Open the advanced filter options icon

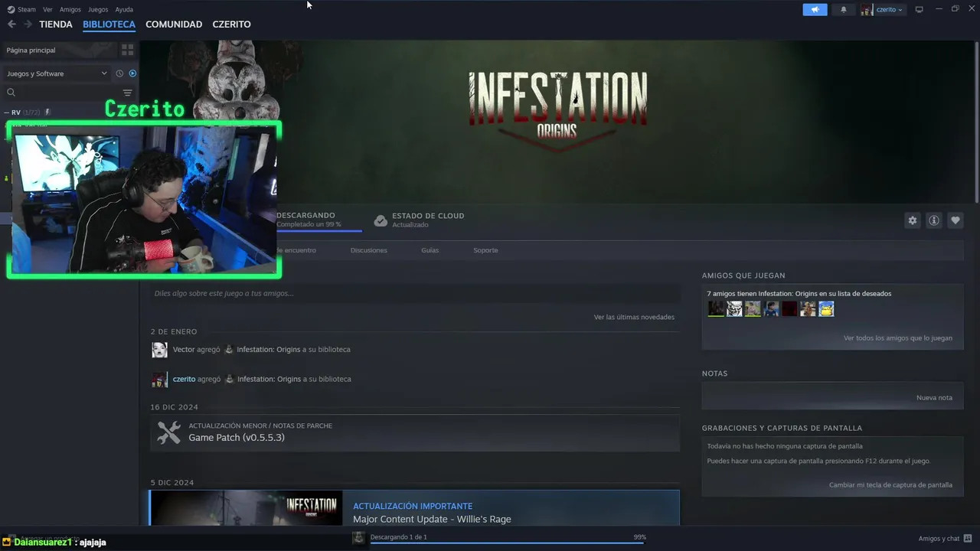click(127, 93)
